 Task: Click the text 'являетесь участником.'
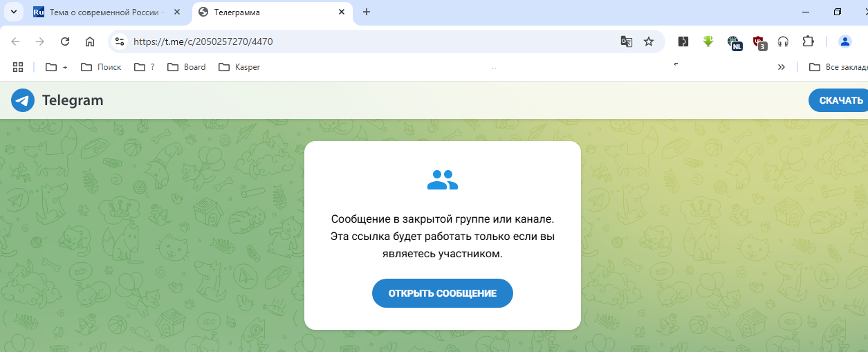[443, 254]
